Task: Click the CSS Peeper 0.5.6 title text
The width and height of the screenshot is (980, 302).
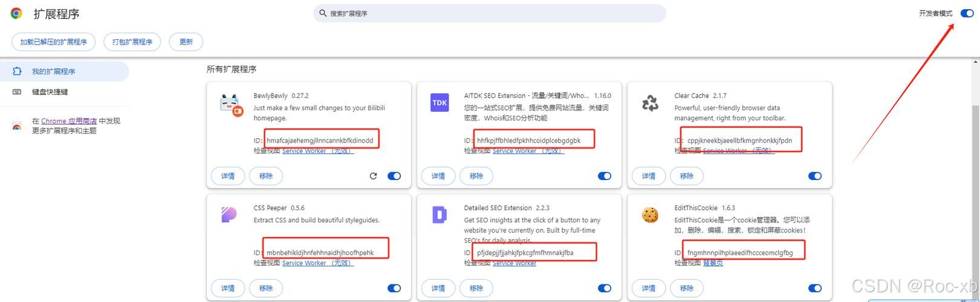Action: tap(279, 208)
